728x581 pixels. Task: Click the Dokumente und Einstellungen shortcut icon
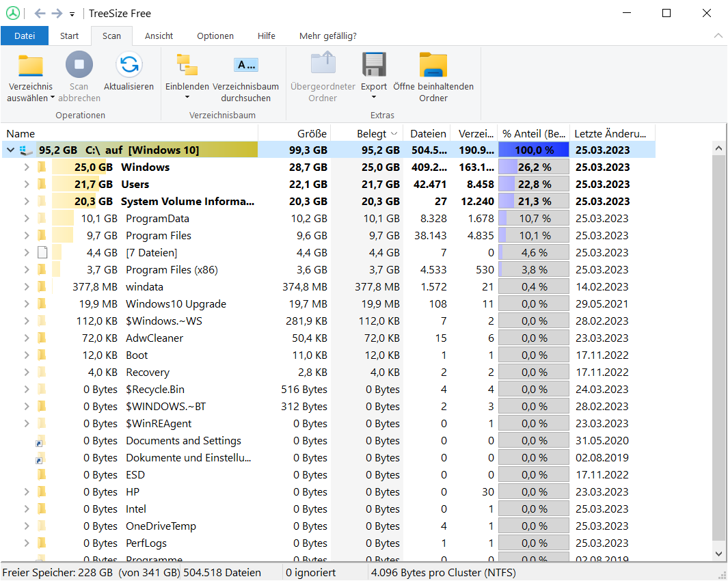coord(41,459)
